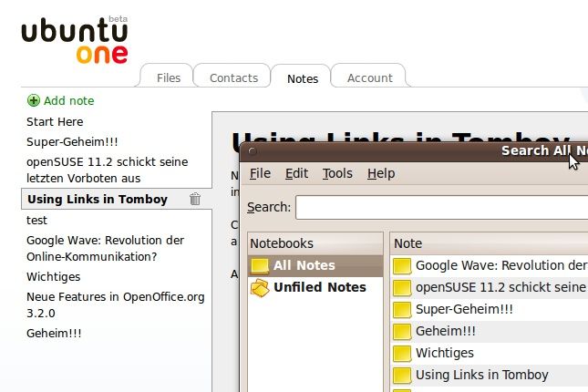Click the Unfiled Notes notebook icon
The height and width of the screenshot is (392, 588).
coord(260,288)
